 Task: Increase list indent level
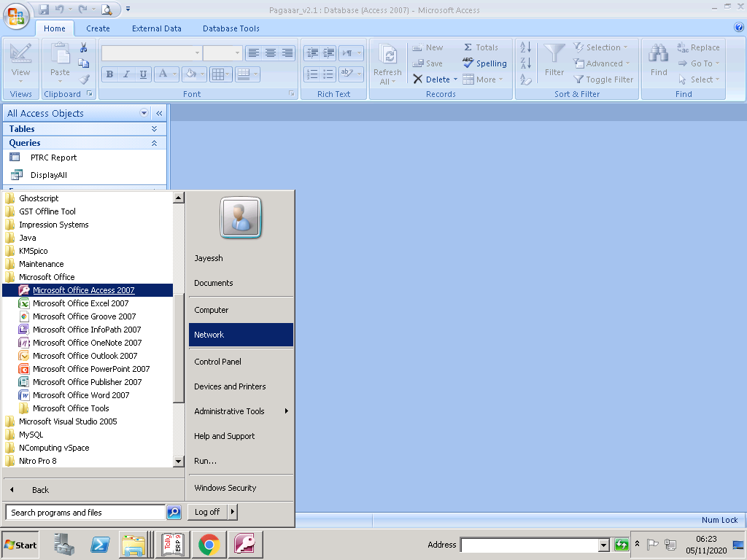[x=328, y=52]
